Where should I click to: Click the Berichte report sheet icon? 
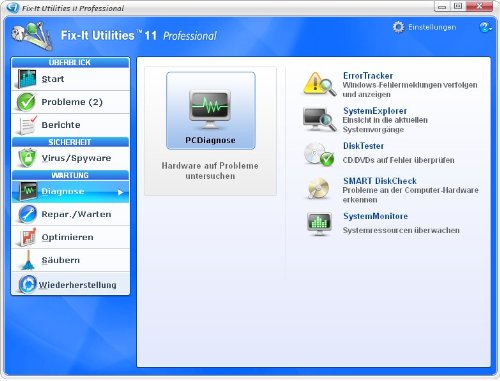[x=27, y=125]
